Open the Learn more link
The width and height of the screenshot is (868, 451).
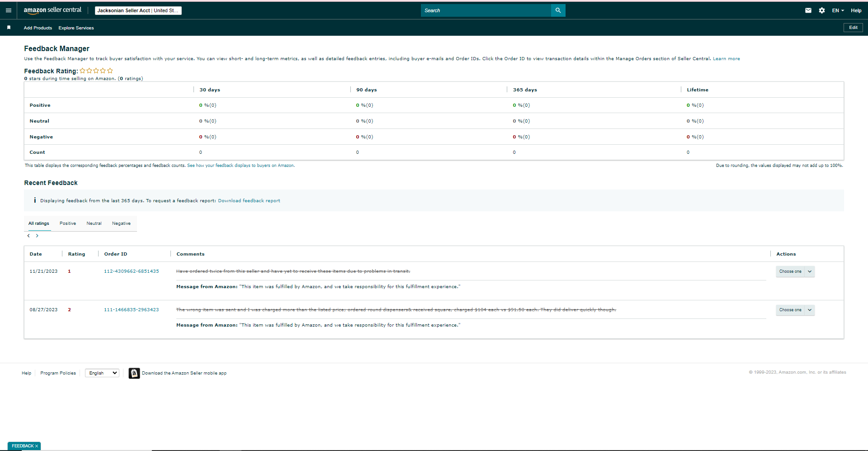(726, 59)
